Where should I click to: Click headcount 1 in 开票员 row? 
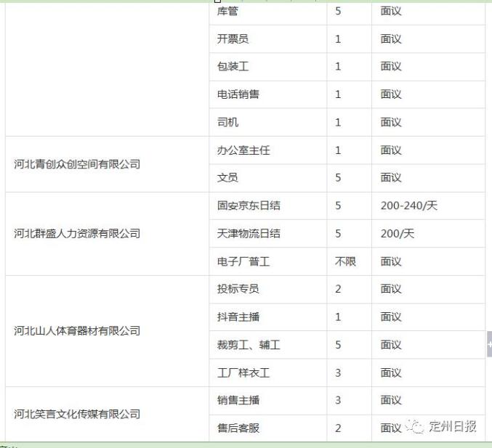pos(338,39)
